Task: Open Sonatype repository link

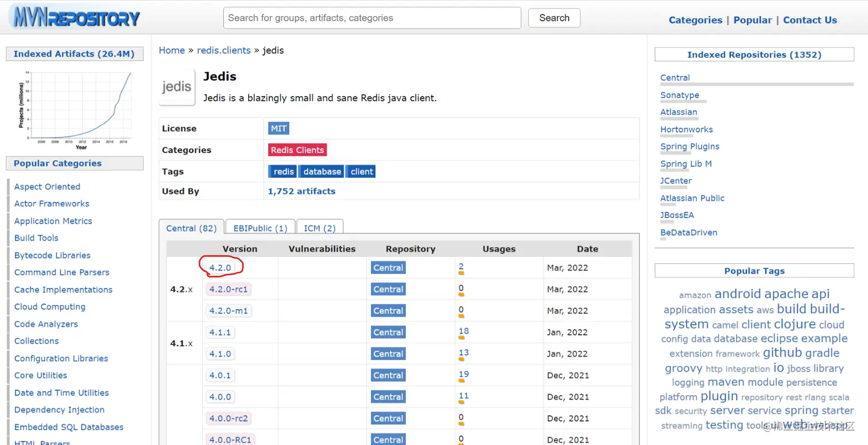Action: pyautogui.click(x=680, y=95)
